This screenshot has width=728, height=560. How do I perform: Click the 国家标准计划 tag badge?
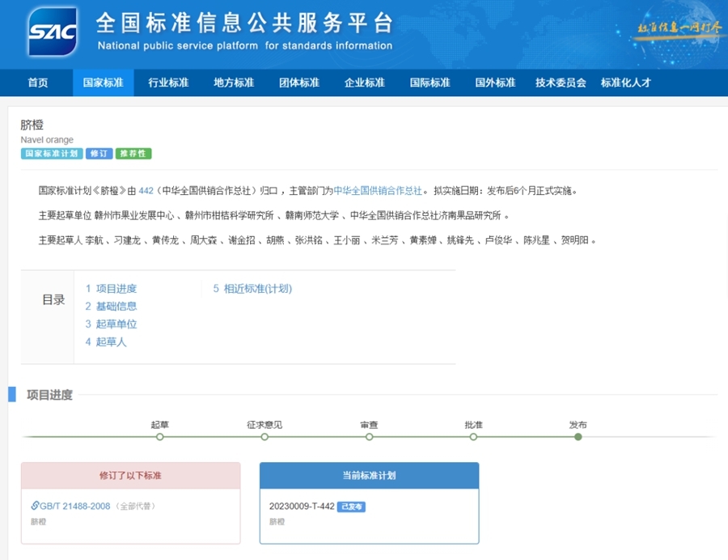point(52,154)
